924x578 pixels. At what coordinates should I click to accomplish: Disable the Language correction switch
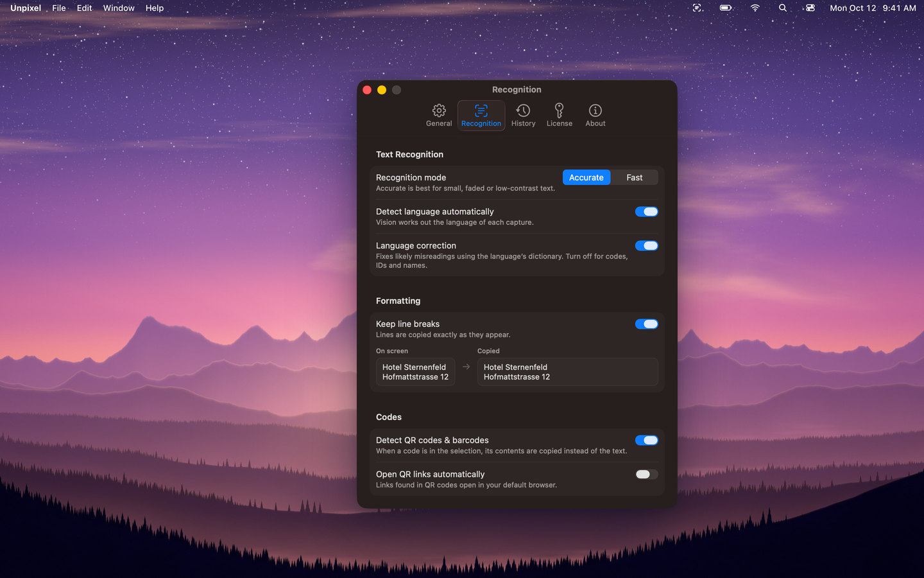(647, 246)
